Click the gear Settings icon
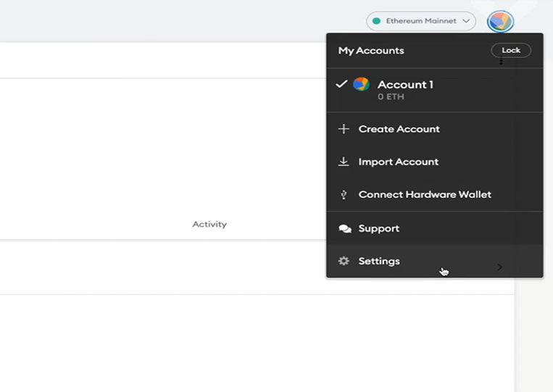Image resolution: width=553 pixels, height=392 pixels. (344, 261)
